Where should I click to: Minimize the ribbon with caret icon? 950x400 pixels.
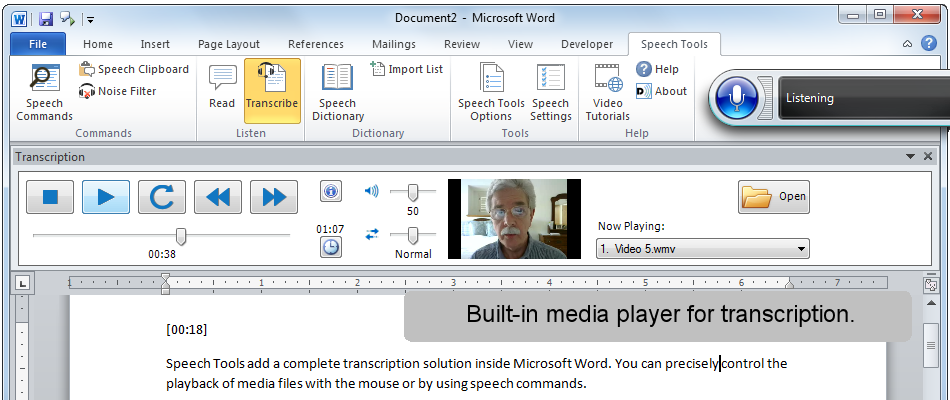[x=907, y=44]
